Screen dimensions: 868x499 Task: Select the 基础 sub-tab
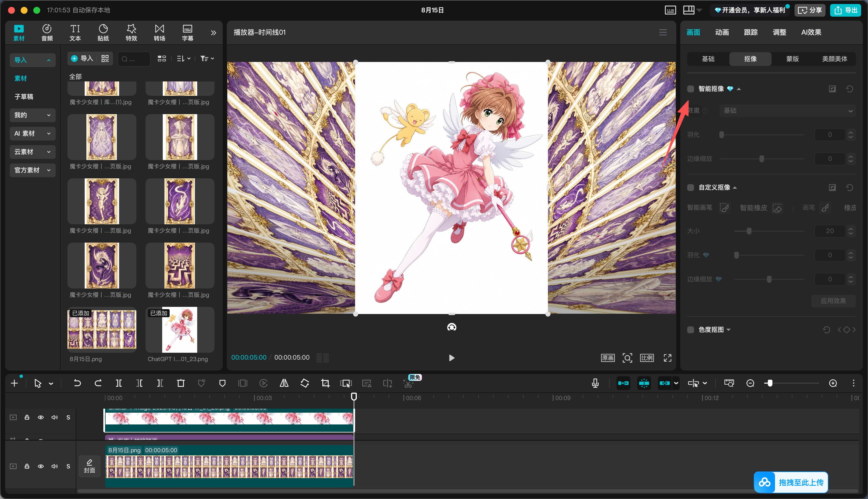tap(708, 59)
